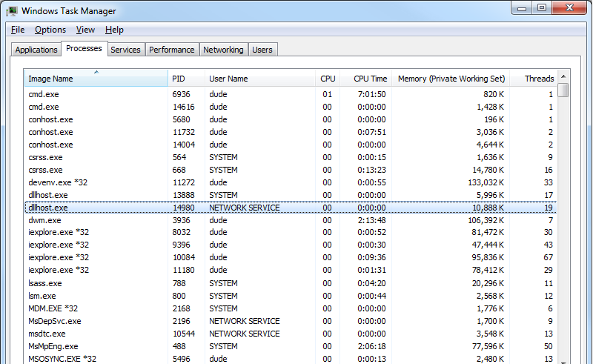
Task: Open the File menu
Action: coord(18,30)
